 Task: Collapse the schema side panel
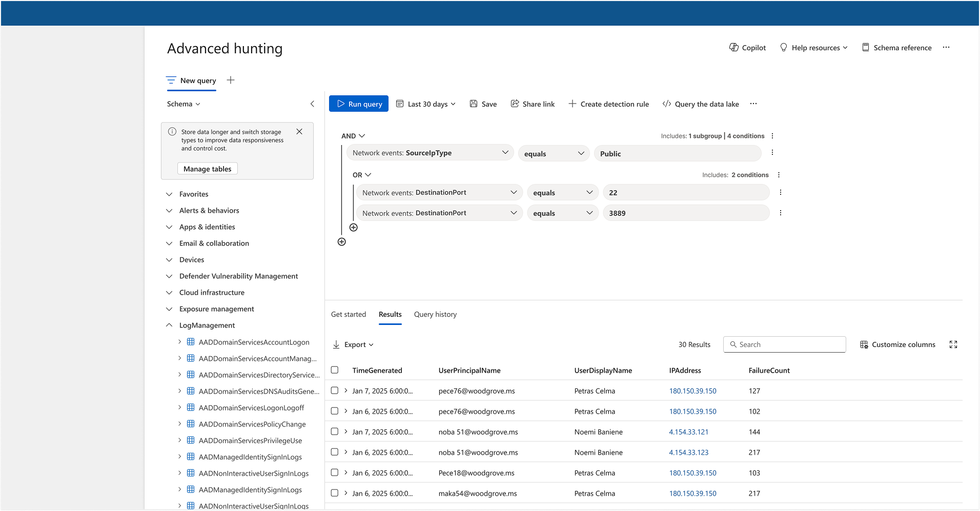[312, 104]
